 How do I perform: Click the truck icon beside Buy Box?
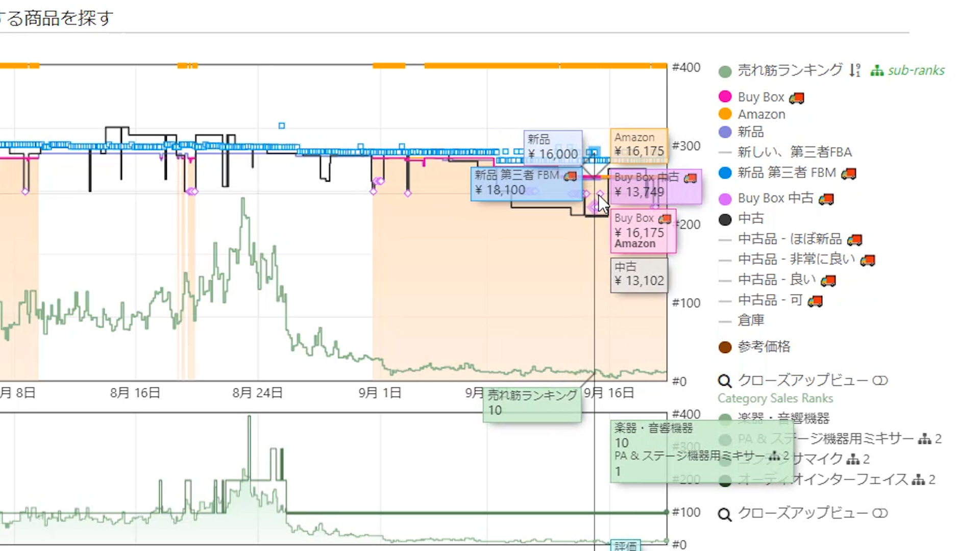coord(797,97)
